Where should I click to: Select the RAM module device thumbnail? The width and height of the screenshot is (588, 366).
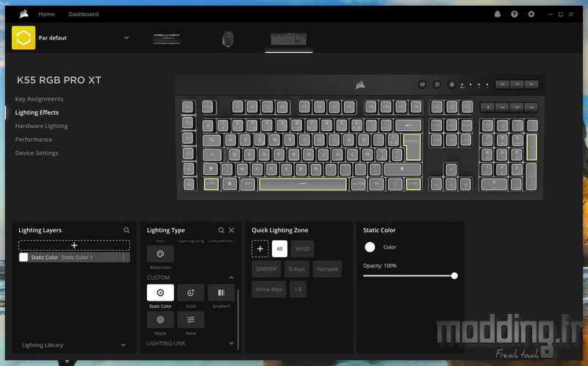point(167,39)
